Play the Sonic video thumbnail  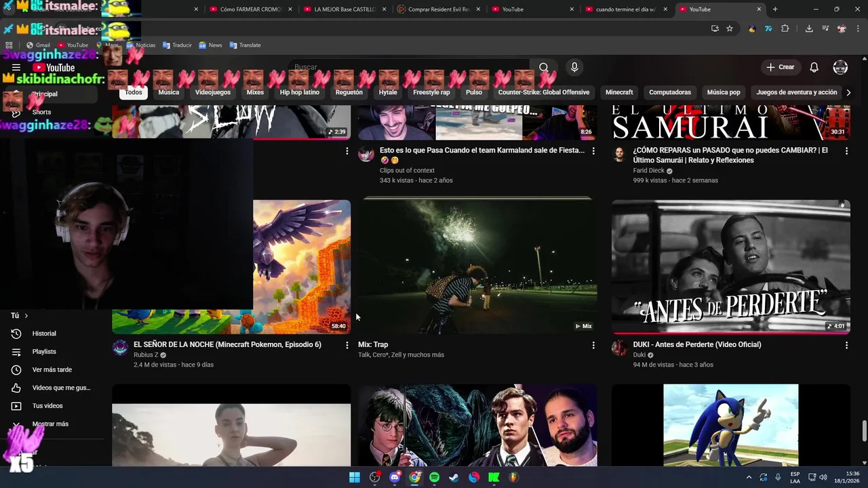[731, 425]
